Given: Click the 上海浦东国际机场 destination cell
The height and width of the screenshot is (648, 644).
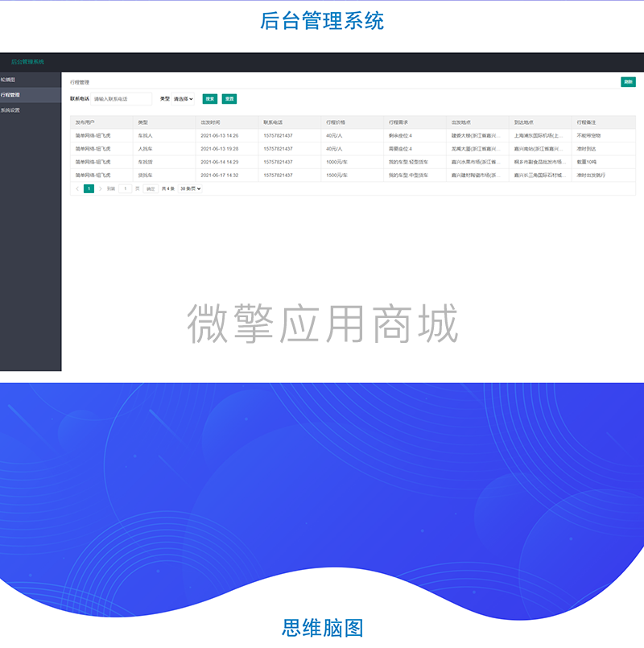Looking at the screenshot, I should click(539, 135).
